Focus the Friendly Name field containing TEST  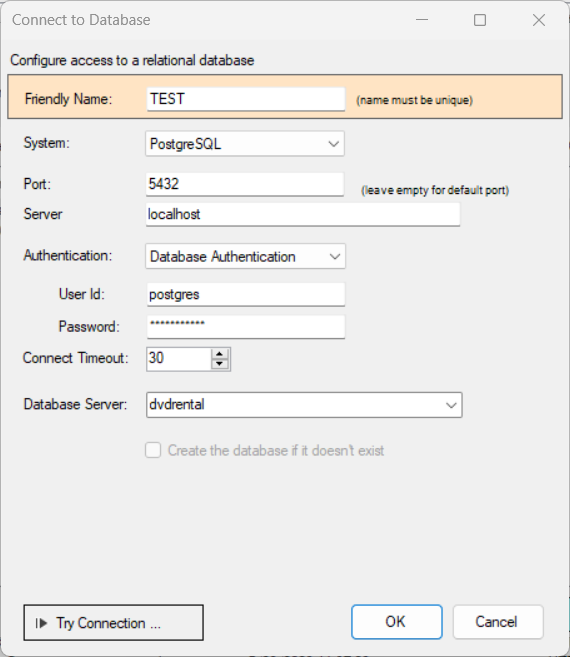[246, 99]
